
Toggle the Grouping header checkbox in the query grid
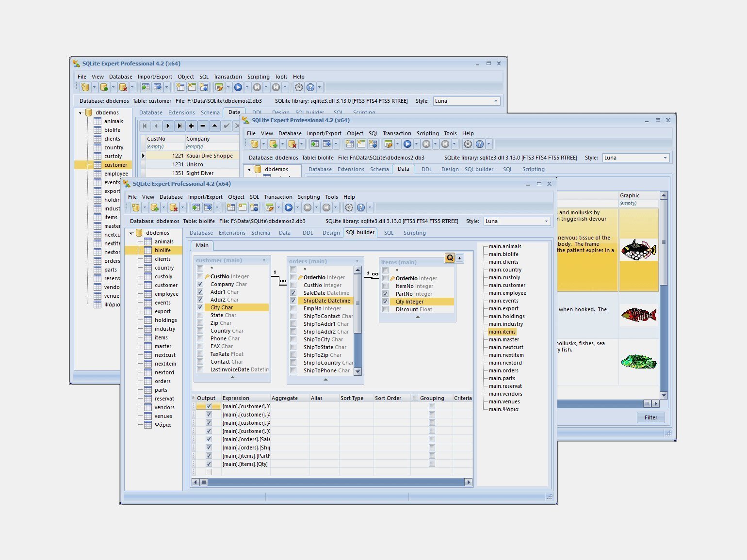click(415, 398)
